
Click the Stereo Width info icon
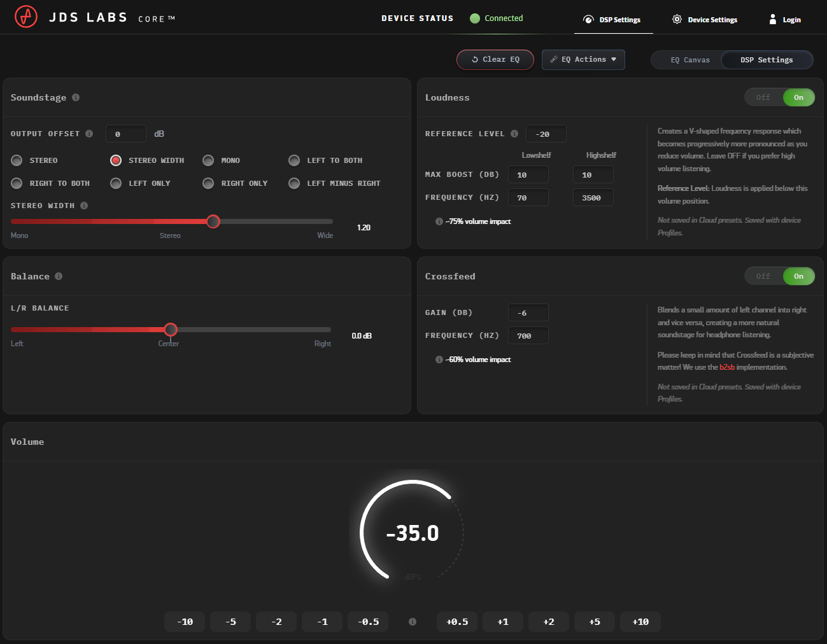[x=84, y=206]
